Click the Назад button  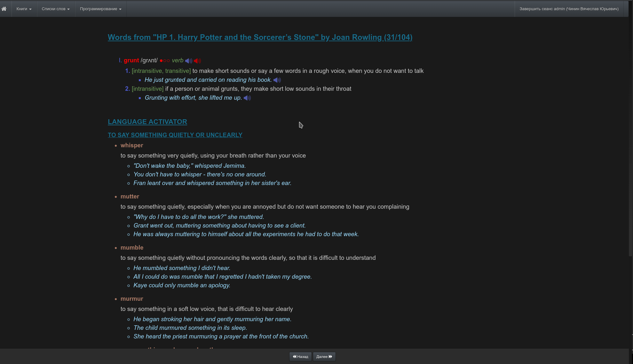pos(300,357)
